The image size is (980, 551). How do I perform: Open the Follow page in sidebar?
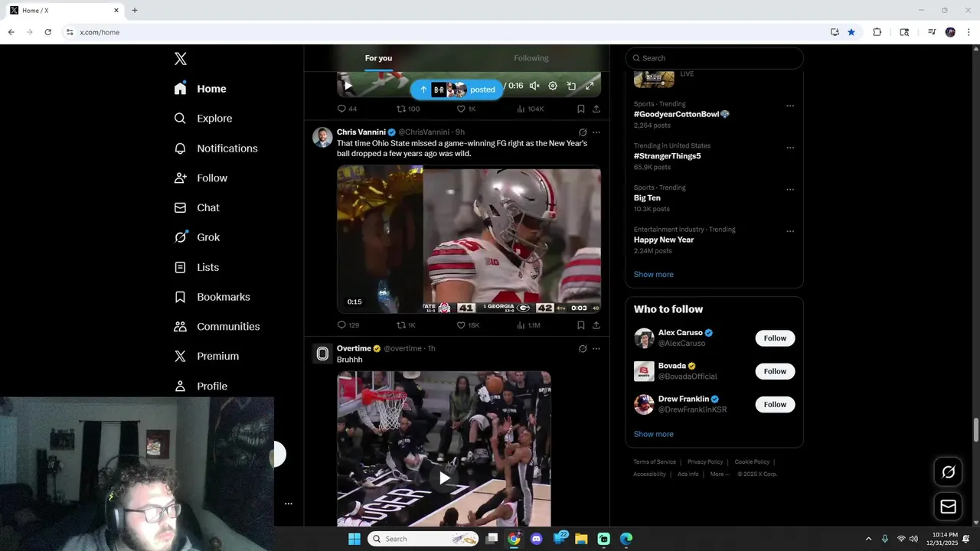(201, 178)
